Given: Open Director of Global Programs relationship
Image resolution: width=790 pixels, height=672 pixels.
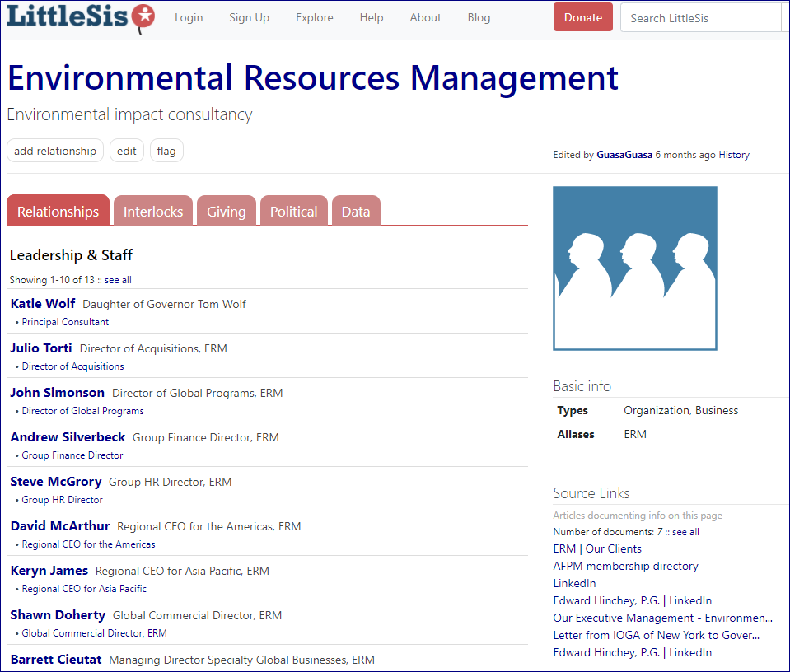Looking at the screenshot, I should tap(82, 411).
